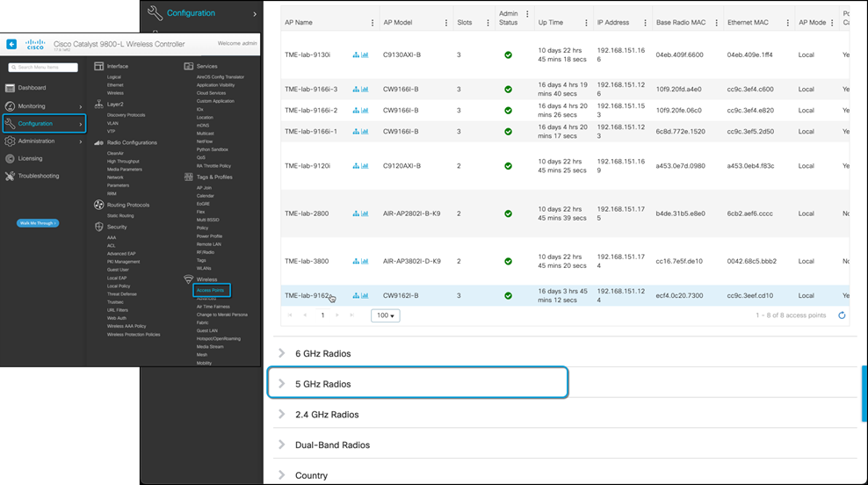
Task: Open AP Join under Tags & Profiles
Action: pyautogui.click(x=204, y=188)
